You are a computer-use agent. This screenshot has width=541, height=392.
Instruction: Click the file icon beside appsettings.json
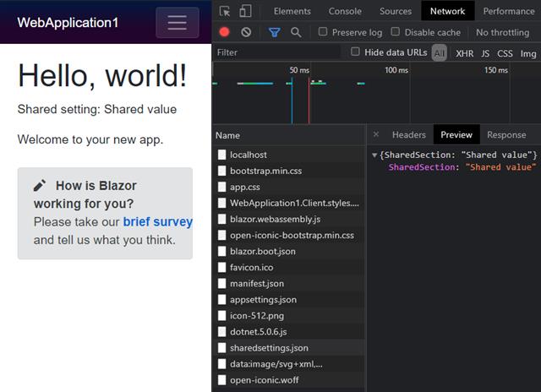(x=221, y=299)
